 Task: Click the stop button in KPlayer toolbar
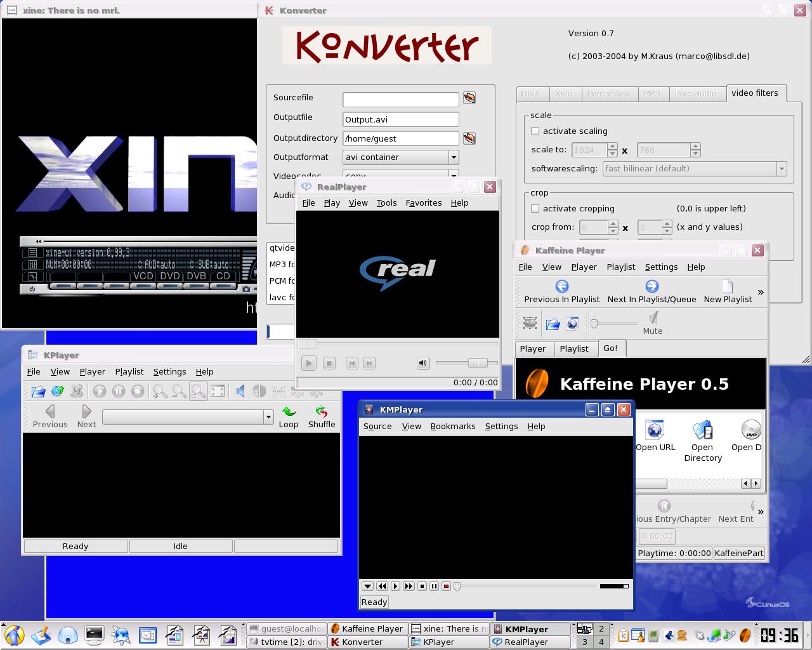tap(138, 391)
